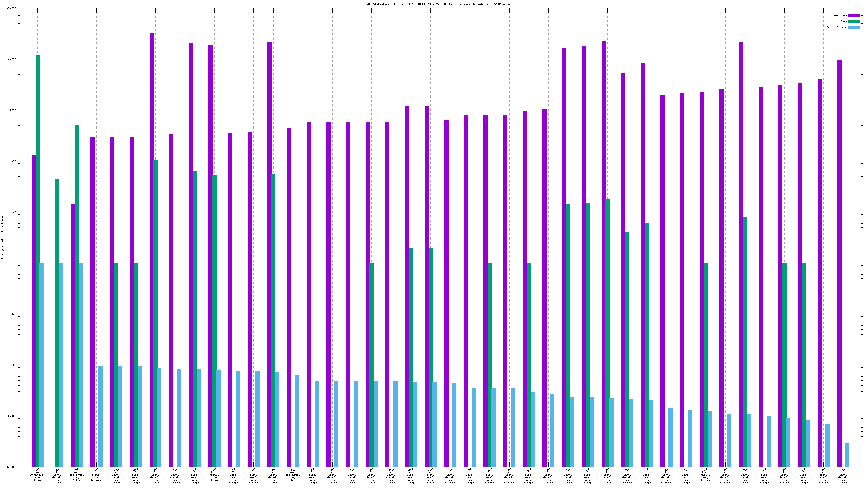This screenshot has width=868, height=488.
Task: Click the 1000 y-axis tick label
Action: [13, 110]
